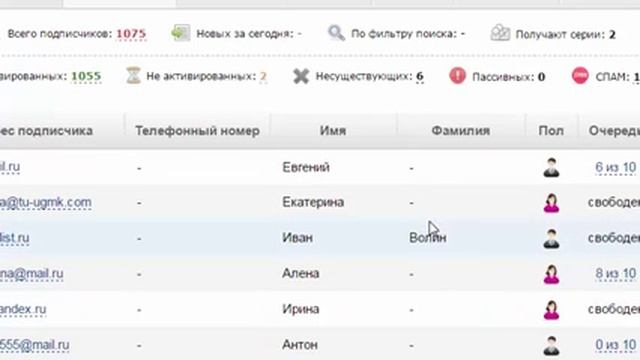
Task: Select the name cell Алена
Action: pos(300,273)
